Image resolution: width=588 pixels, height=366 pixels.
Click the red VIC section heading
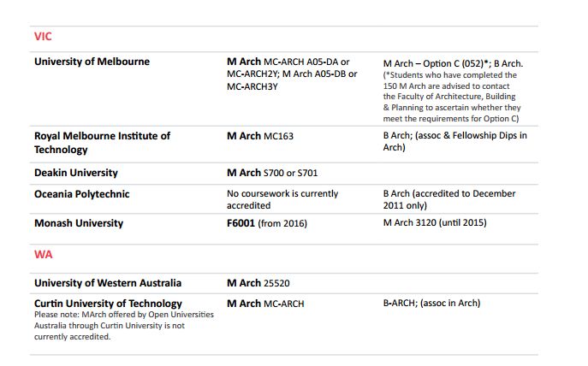[43, 37]
